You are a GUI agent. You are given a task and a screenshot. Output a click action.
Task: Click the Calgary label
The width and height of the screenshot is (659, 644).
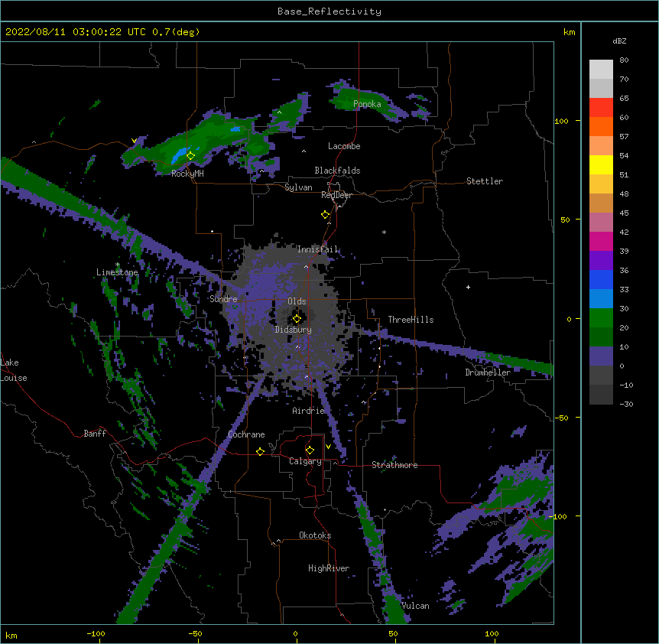pyautogui.click(x=305, y=461)
